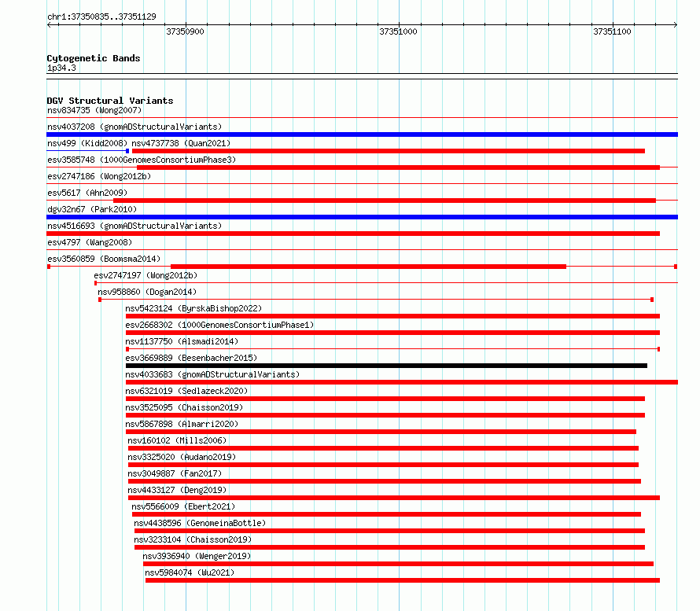700x611 pixels.
Task: Click the 37351100 ruler tick label
Action: (612, 31)
